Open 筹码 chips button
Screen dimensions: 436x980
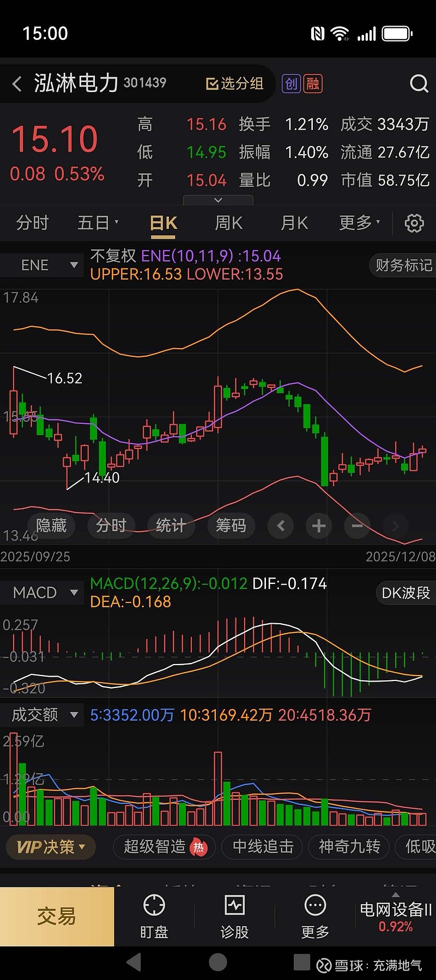pyautogui.click(x=231, y=526)
